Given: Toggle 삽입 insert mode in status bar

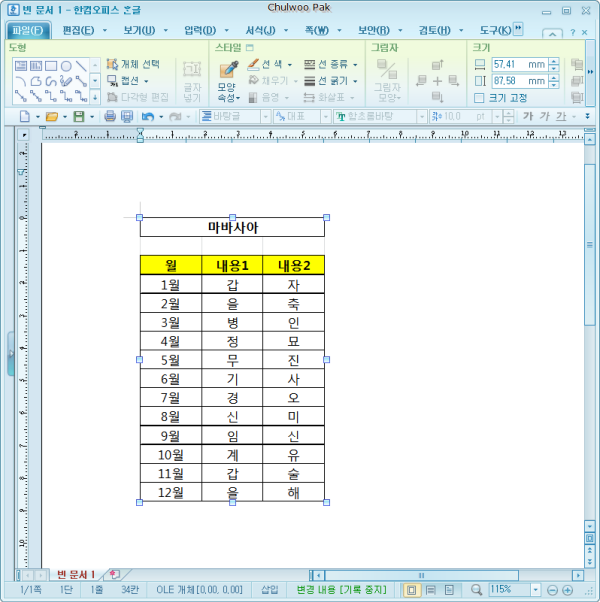Looking at the screenshot, I should tap(270, 589).
